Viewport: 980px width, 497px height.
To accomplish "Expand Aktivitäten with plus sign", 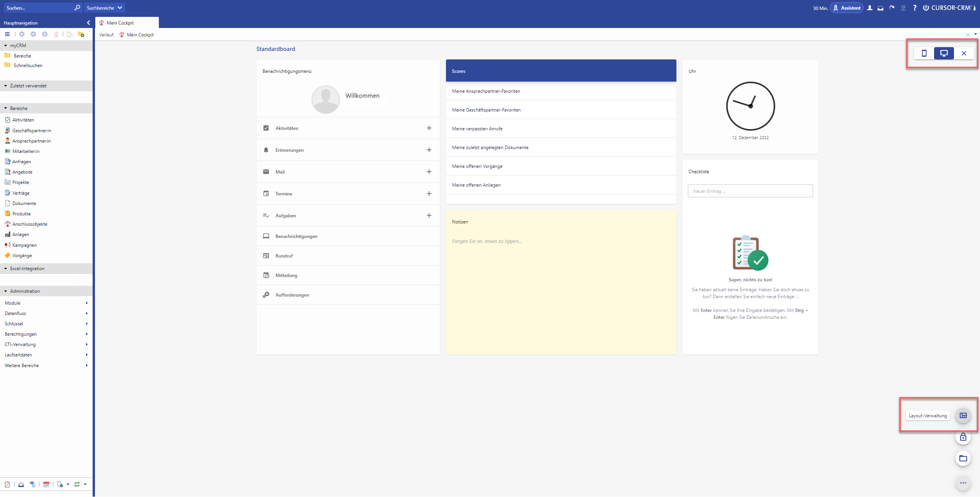I will click(429, 128).
